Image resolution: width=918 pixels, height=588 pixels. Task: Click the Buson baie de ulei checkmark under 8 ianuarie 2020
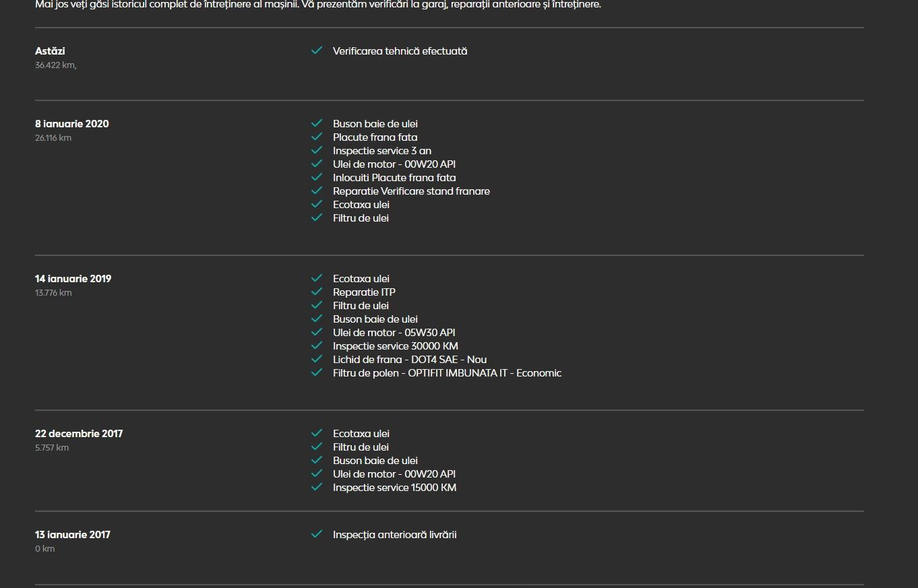pyautogui.click(x=317, y=123)
